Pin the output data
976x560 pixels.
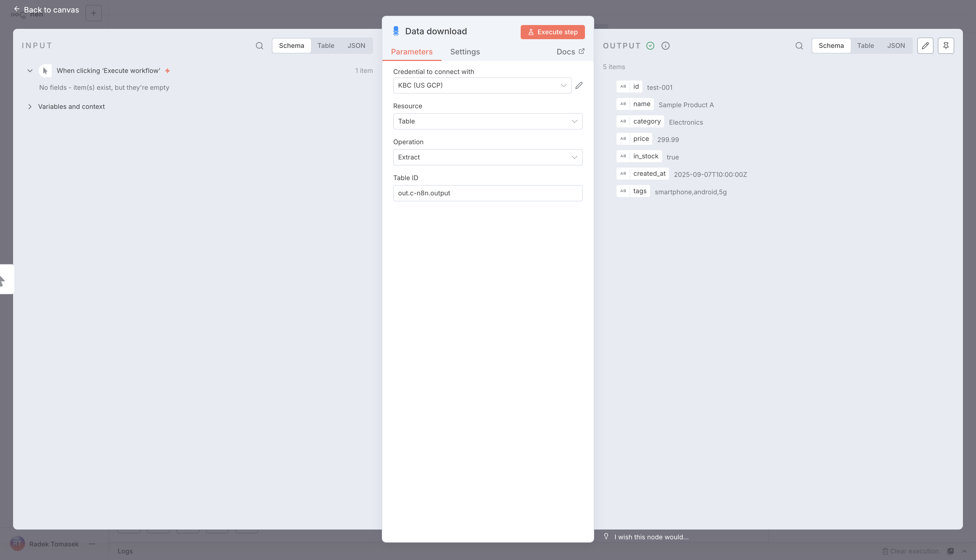(946, 45)
